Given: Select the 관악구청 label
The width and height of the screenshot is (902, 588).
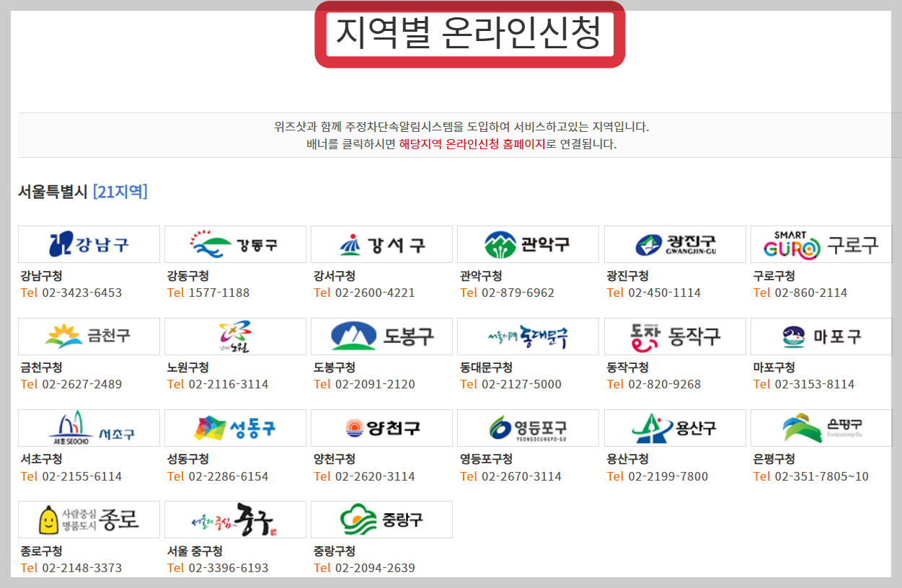Looking at the screenshot, I should click(481, 276).
